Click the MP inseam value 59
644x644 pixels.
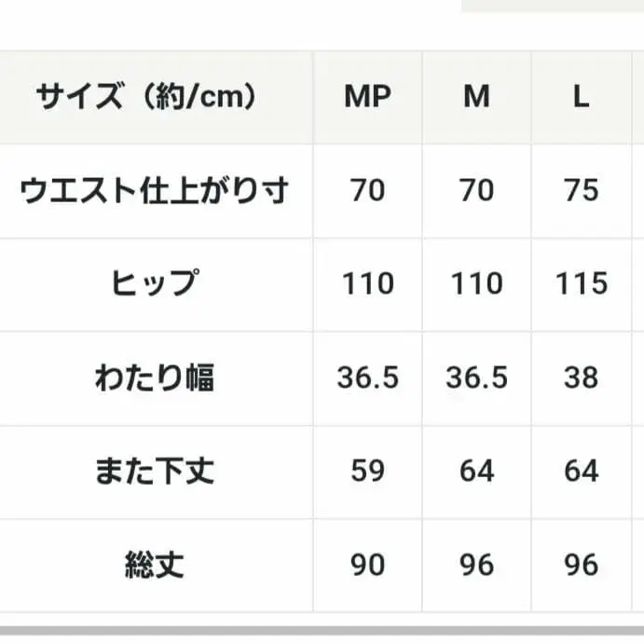[367, 471]
